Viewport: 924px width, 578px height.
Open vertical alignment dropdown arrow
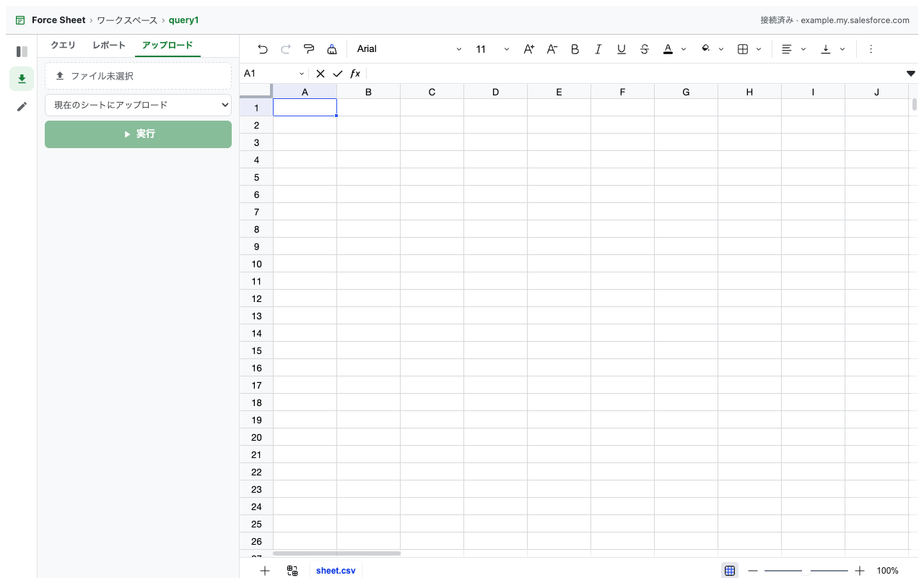pyautogui.click(x=842, y=49)
